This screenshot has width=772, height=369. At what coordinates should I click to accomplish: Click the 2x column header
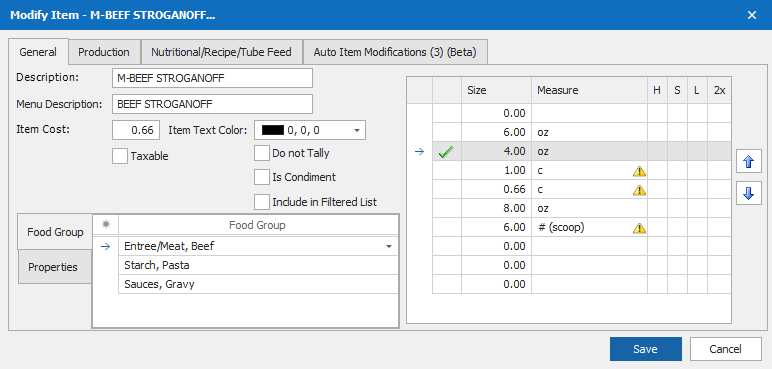tap(719, 90)
